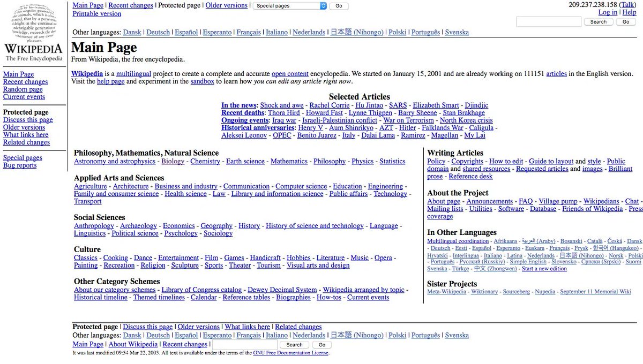The width and height of the screenshot is (643, 364).
Task: Open the Transport category link
Action: click(87, 201)
